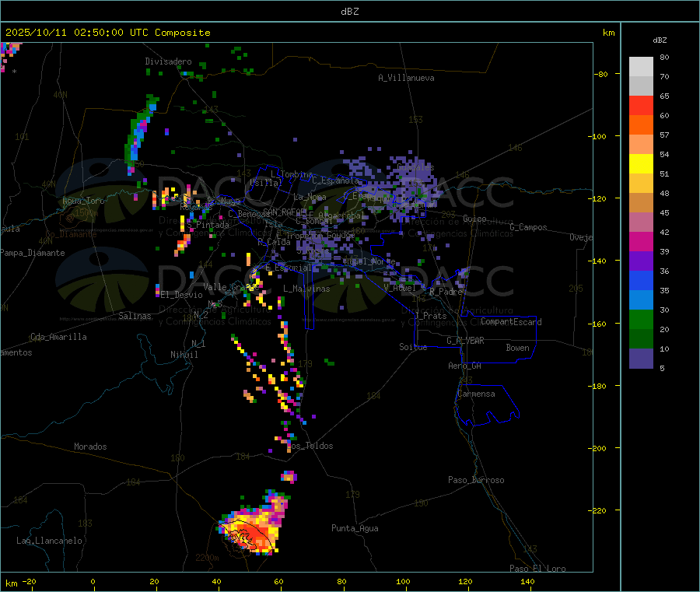Select the 'Morados' place label

click(90, 447)
